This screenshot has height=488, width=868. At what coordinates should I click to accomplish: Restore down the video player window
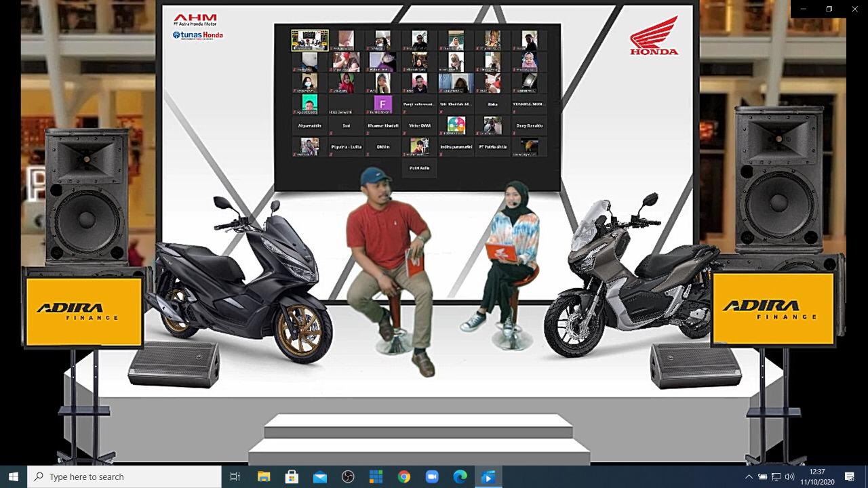(x=829, y=9)
